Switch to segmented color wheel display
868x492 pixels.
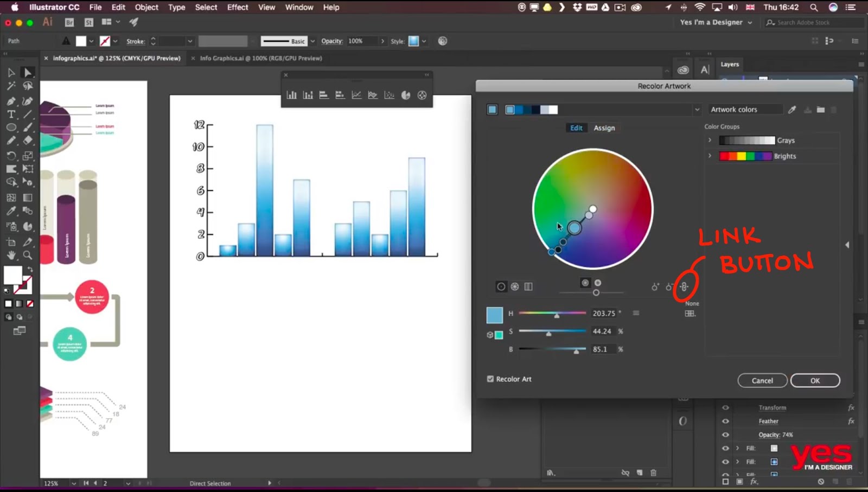coord(514,286)
